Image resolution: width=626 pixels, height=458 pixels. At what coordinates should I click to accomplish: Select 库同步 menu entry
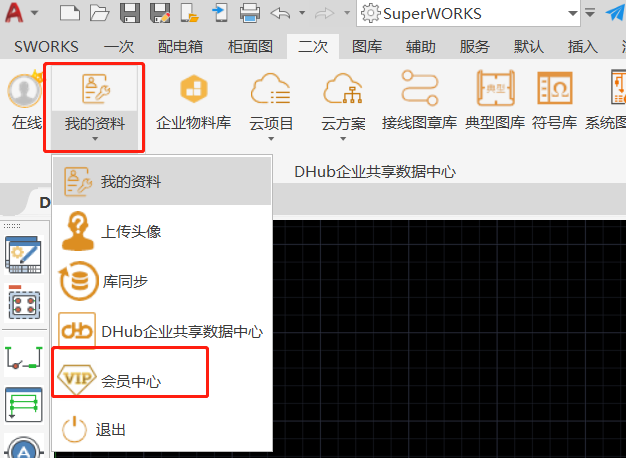162,281
